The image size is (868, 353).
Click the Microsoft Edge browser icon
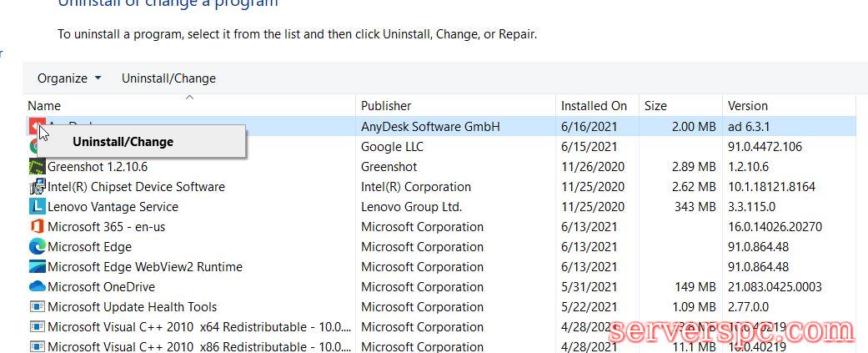(x=37, y=247)
